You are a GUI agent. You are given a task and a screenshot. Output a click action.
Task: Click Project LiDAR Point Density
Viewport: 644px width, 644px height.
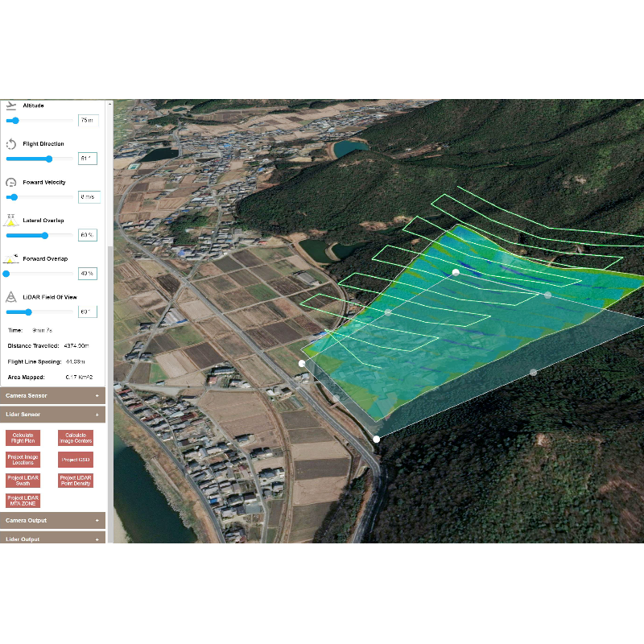click(76, 481)
